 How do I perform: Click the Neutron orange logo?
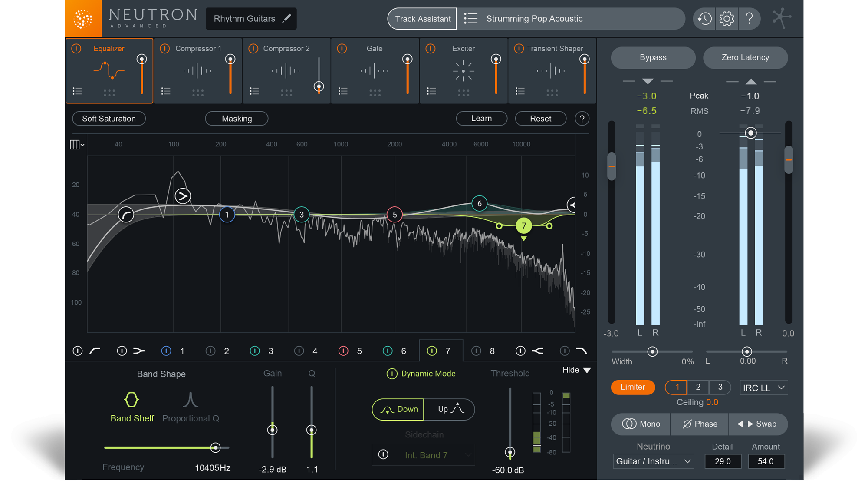click(83, 19)
